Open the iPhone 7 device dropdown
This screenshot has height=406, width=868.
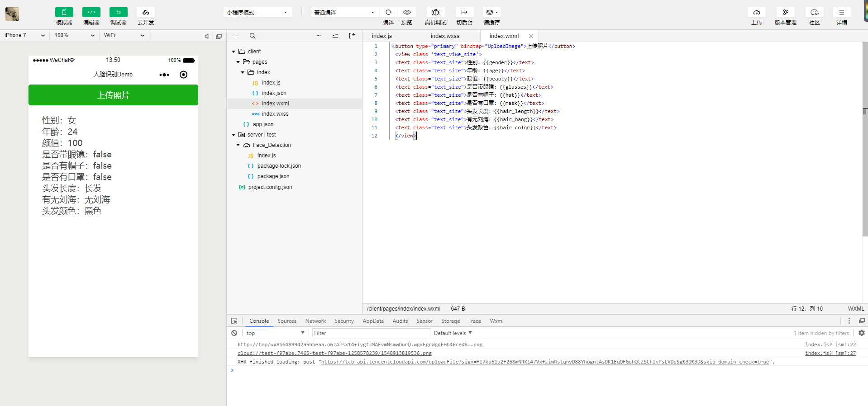tap(24, 35)
